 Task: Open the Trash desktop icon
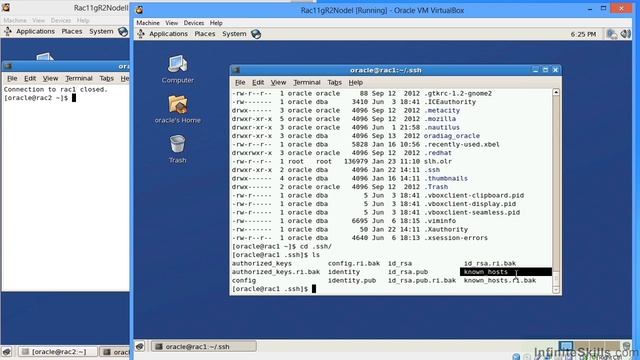pyautogui.click(x=177, y=149)
